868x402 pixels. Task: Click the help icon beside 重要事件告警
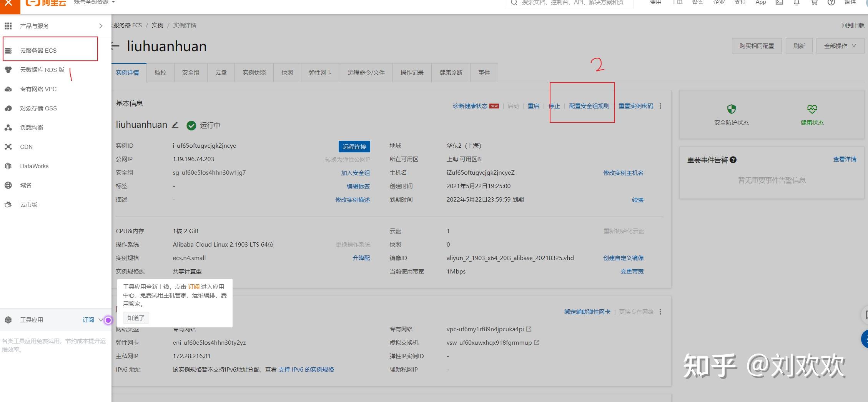pyautogui.click(x=733, y=160)
